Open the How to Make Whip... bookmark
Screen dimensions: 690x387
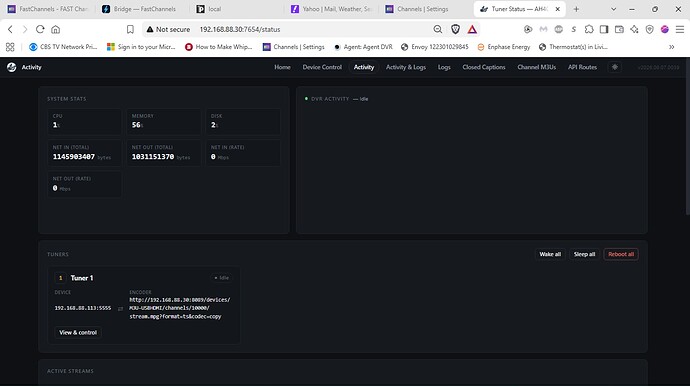pos(219,47)
